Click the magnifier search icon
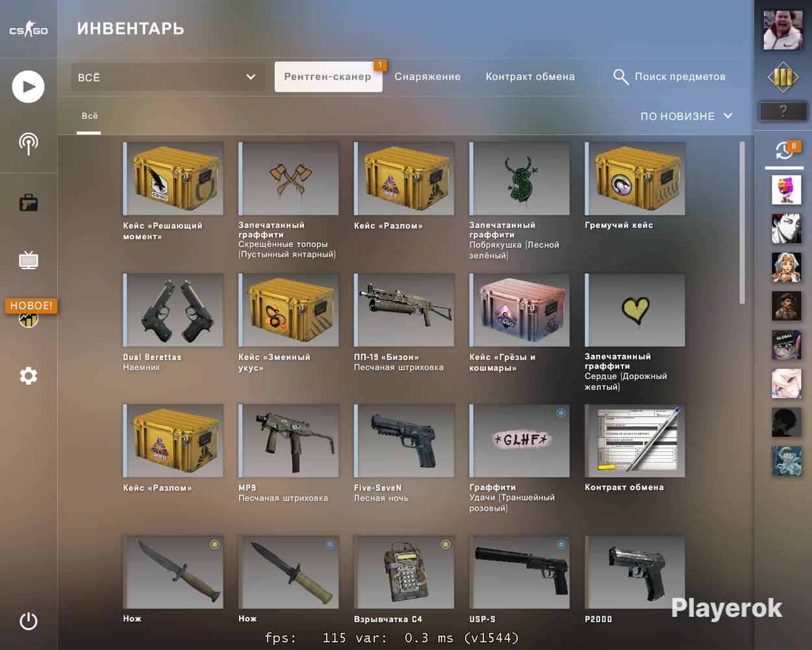Image resolution: width=812 pixels, height=650 pixels. [620, 77]
